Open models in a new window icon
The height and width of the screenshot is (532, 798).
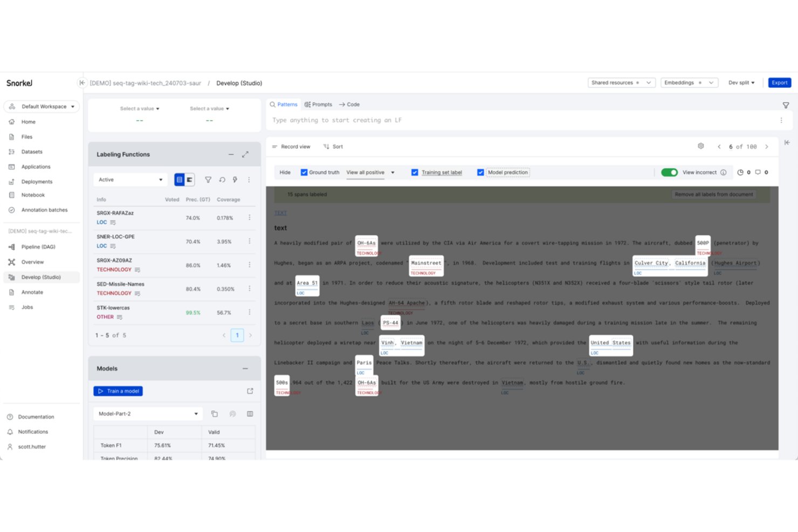pos(250,391)
